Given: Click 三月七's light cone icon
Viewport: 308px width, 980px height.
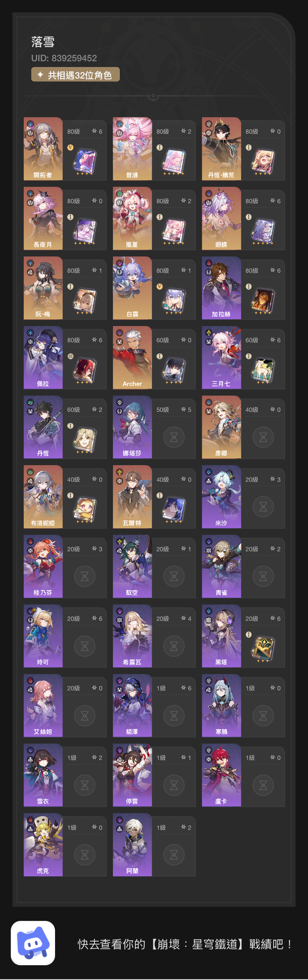Looking at the screenshot, I should coord(263,371).
